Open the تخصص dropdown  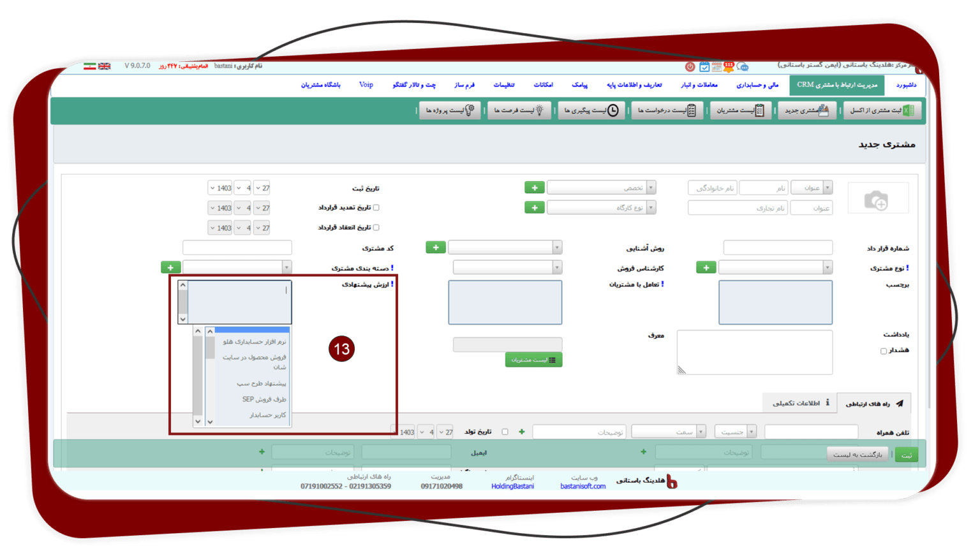coord(601,187)
